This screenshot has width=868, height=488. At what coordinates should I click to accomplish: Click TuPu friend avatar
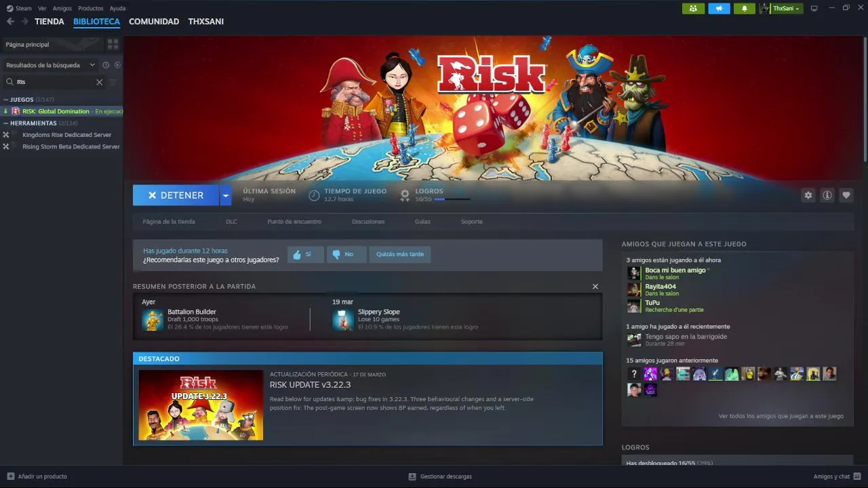point(634,306)
